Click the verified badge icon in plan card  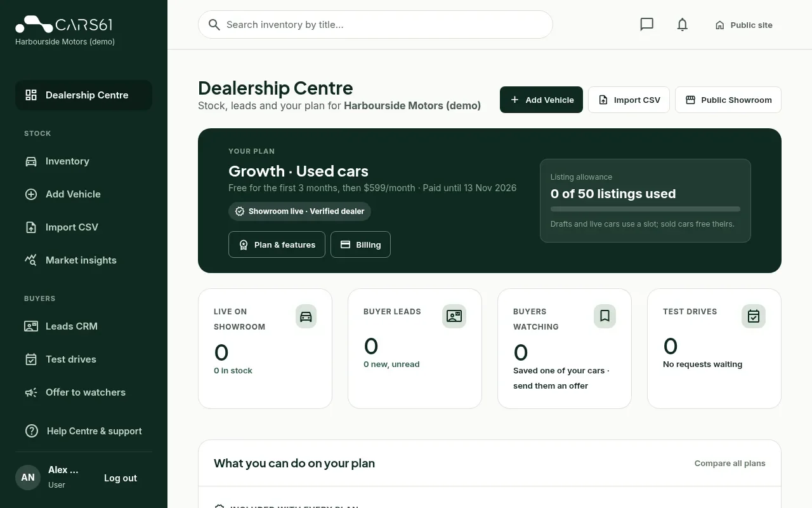coord(240,211)
